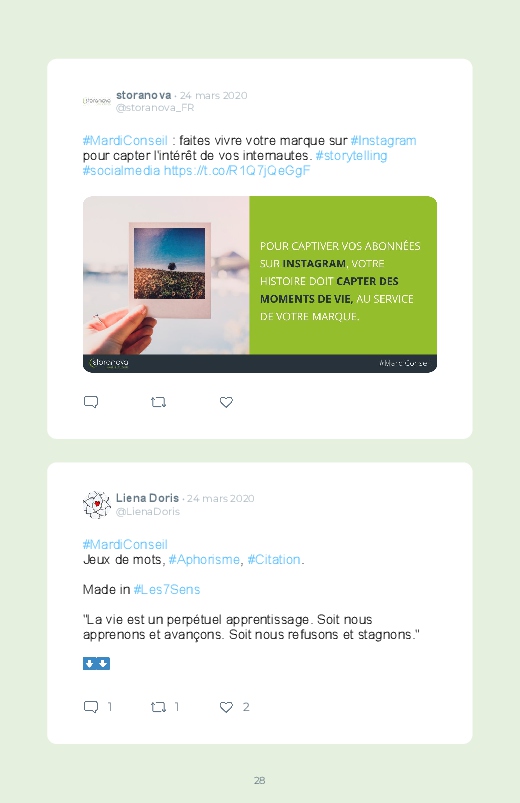Open the #socialmedia hashtag
Screen dimensions: 520x803
point(121,171)
